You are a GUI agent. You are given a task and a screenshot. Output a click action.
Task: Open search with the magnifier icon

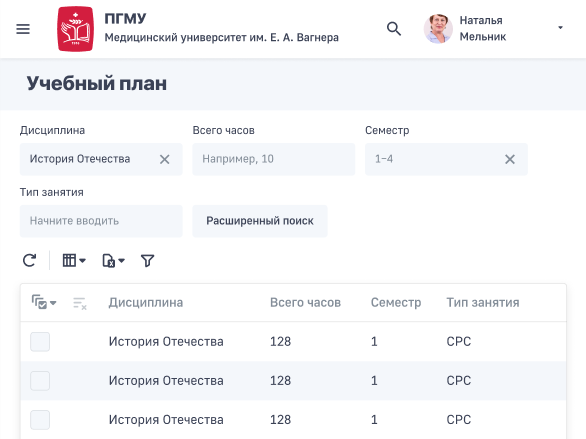point(394,28)
